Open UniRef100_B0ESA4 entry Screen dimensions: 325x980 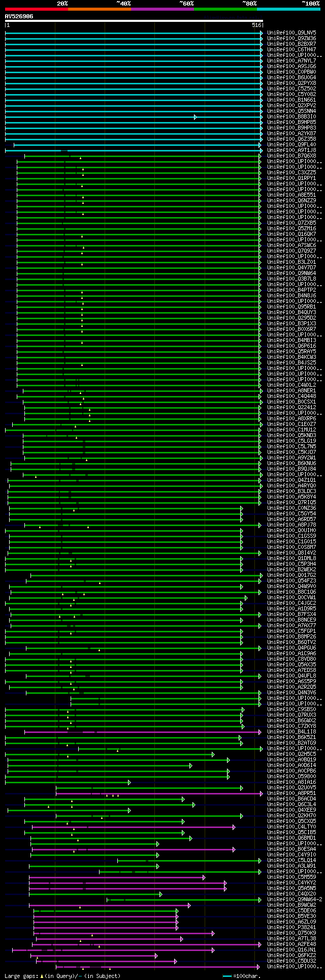tap(291, 849)
